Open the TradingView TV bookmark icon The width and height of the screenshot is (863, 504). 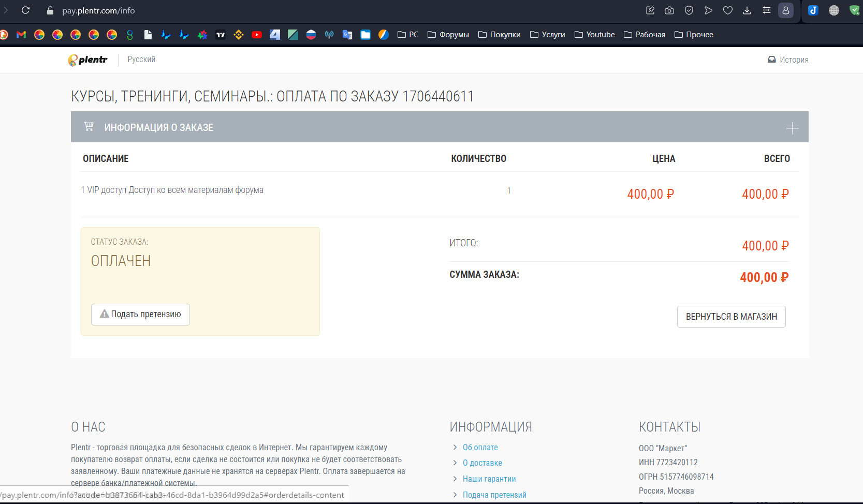(221, 35)
